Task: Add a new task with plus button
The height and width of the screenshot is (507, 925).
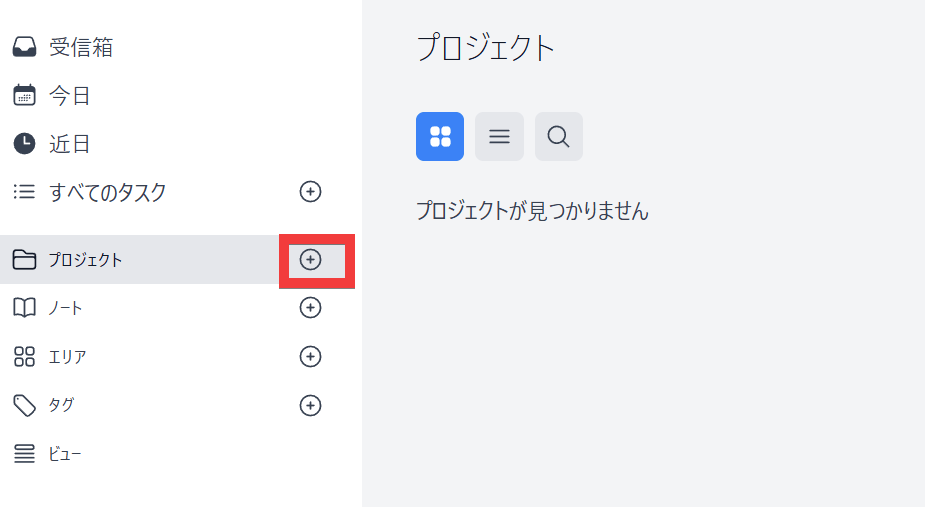Action: coord(311,191)
